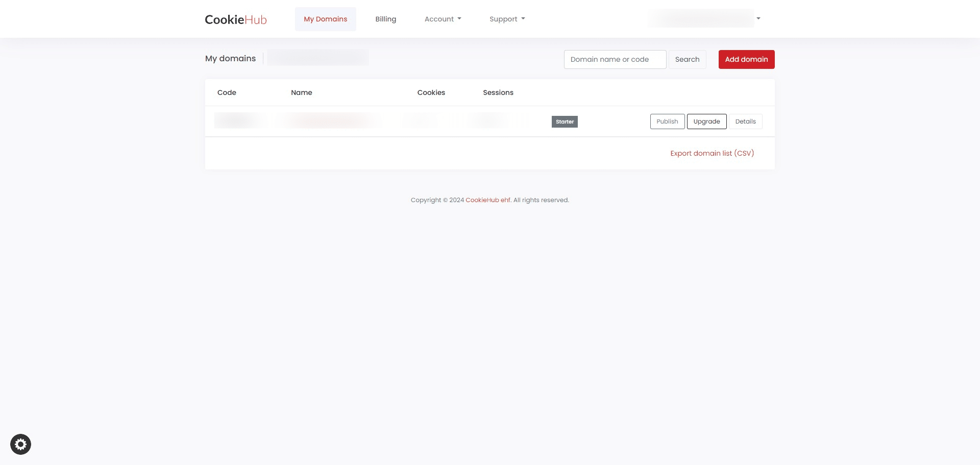Image resolution: width=980 pixels, height=465 pixels.
Task: View Details of the domain
Action: pyautogui.click(x=746, y=121)
